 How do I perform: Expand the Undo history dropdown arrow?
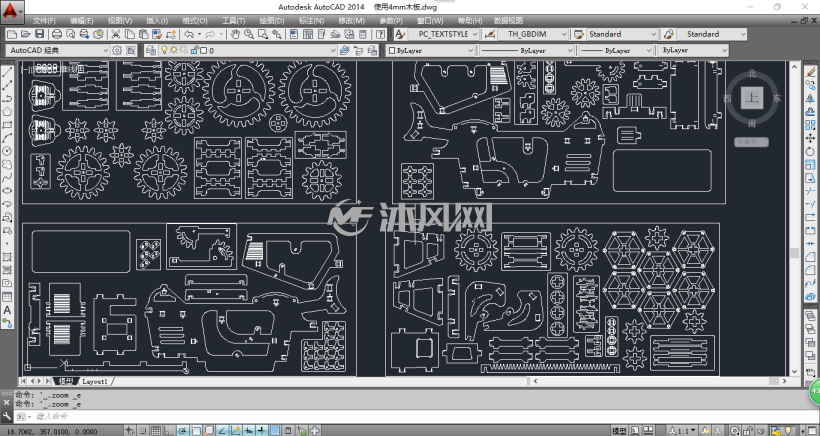point(200,34)
